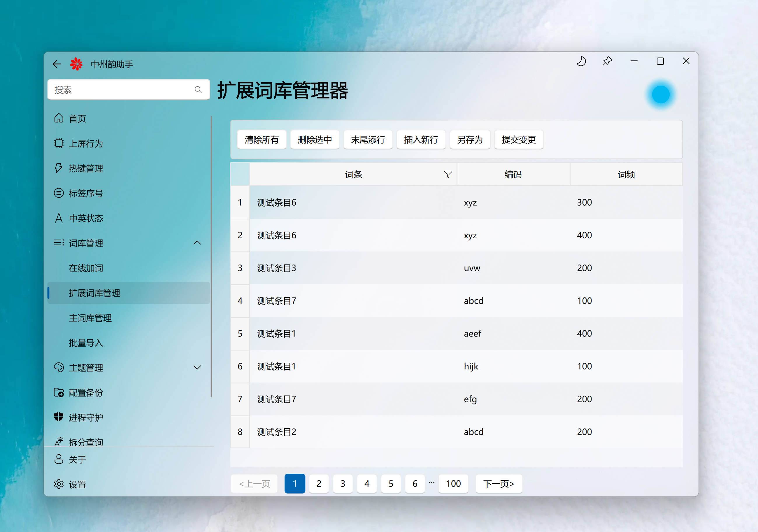Click the glowing blue circle indicator
This screenshot has width=758, height=532.
pos(660,95)
